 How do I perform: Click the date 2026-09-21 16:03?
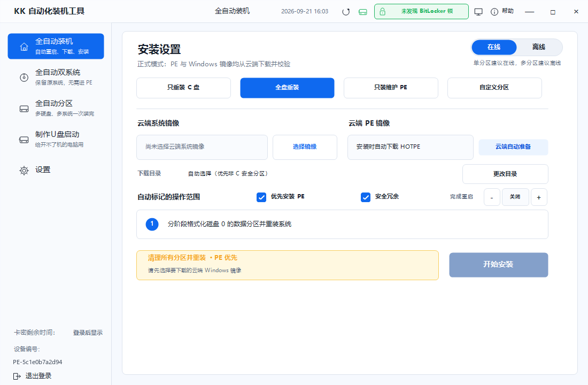[x=305, y=12]
